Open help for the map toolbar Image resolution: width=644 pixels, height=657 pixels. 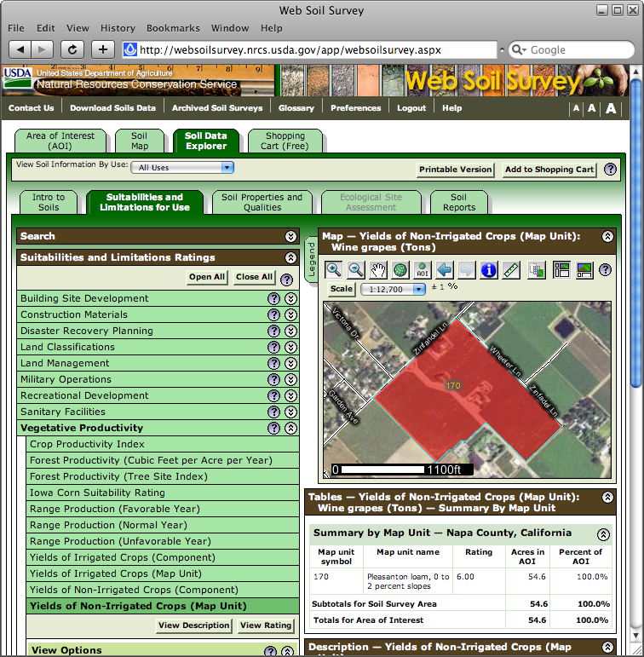pyautogui.click(x=605, y=270)
